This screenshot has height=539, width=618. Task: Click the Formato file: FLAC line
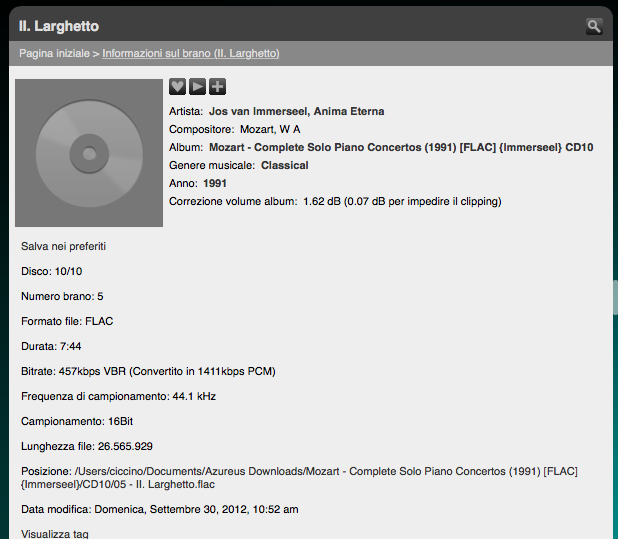[x=67, y=322]
